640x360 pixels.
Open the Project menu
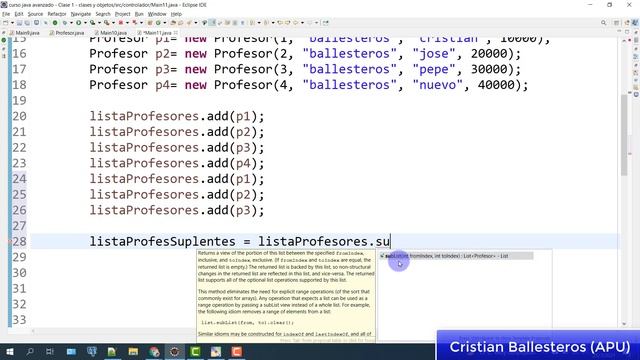pos(122,14)
